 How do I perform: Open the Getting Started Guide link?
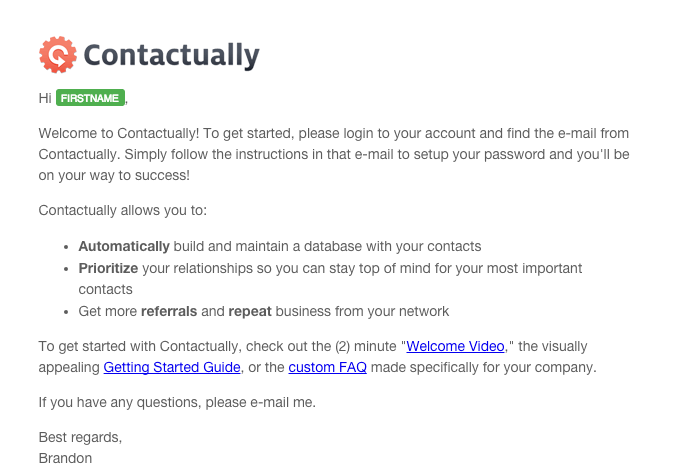pos(172,367)
